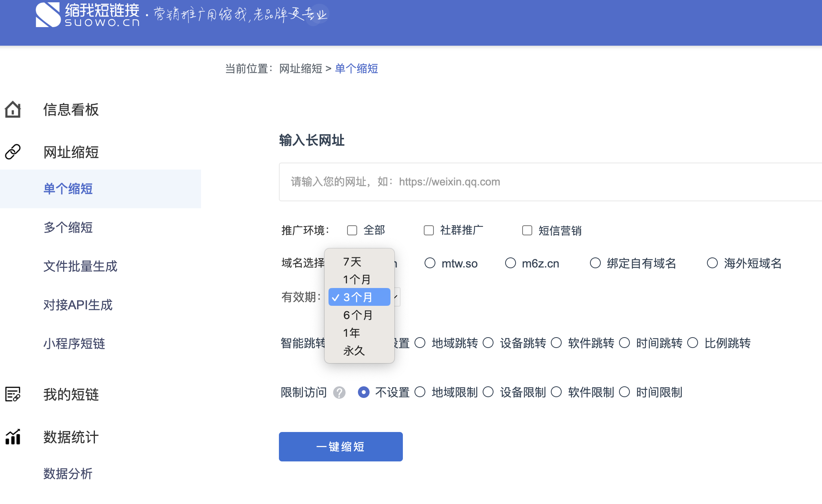Click the bar chart icon beside 数据统计
This screenshot has width=822, height=504.
pyautogui.click(x=13, y=437)
